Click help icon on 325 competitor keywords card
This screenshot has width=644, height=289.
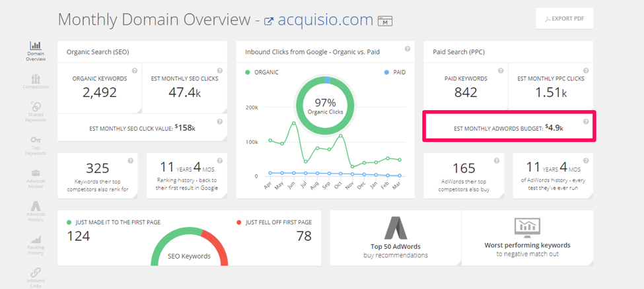pyautogui.click(x=131, y=160)
